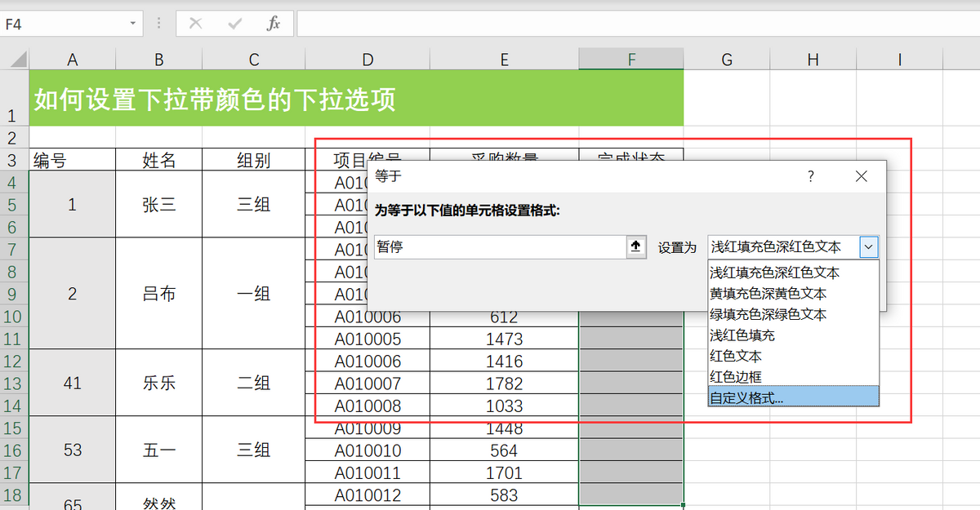This screenshot has height=510, width=980.
Task: Select column B header
Action: tap(159, 60)
